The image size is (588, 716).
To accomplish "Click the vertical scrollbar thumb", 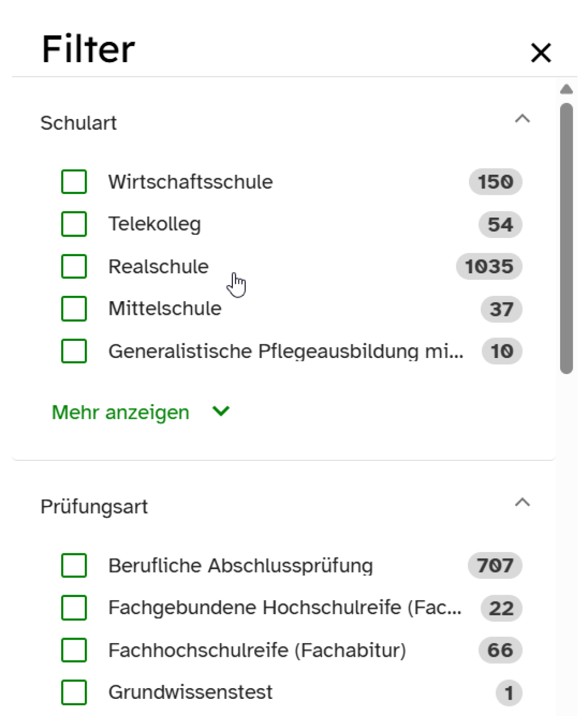I will [566, 238].
